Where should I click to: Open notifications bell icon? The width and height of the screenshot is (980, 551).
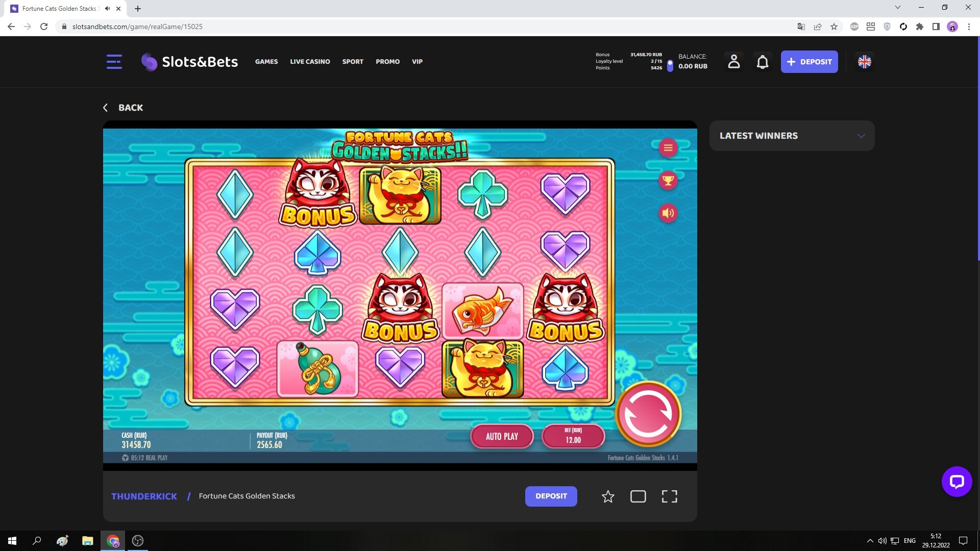[762, 62]
